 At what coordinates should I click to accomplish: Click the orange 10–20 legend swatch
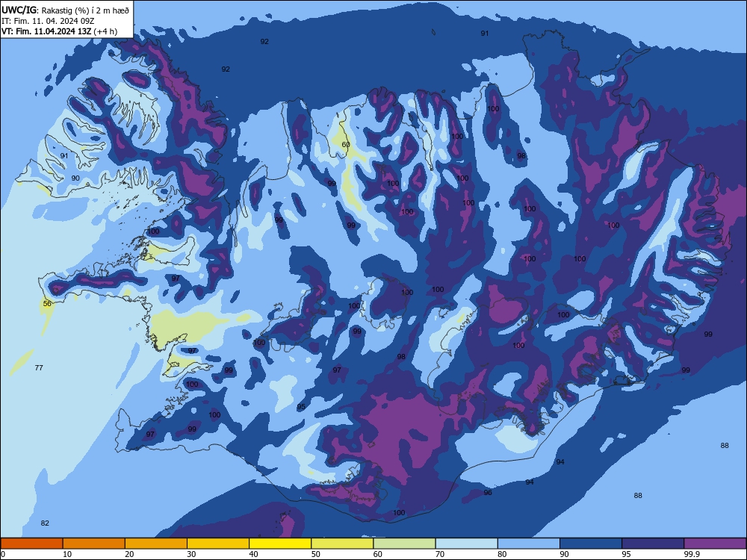[94, 544]
